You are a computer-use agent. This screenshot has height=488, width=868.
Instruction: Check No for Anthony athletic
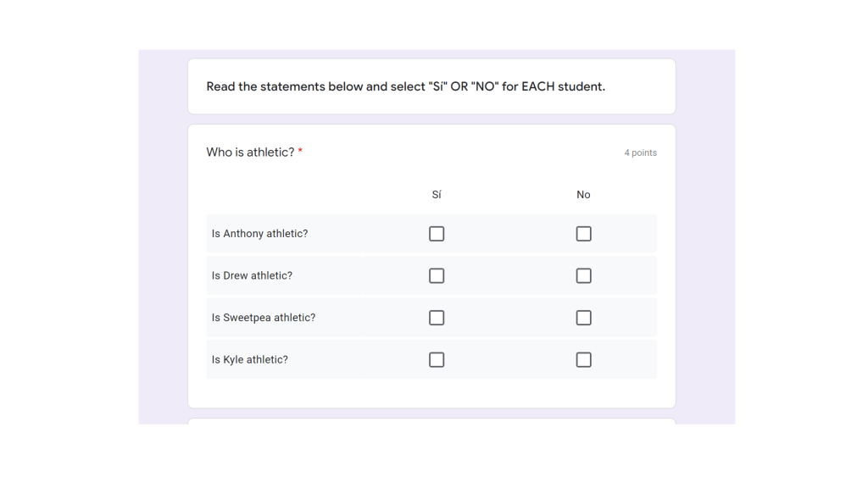(x=583, y=234)
